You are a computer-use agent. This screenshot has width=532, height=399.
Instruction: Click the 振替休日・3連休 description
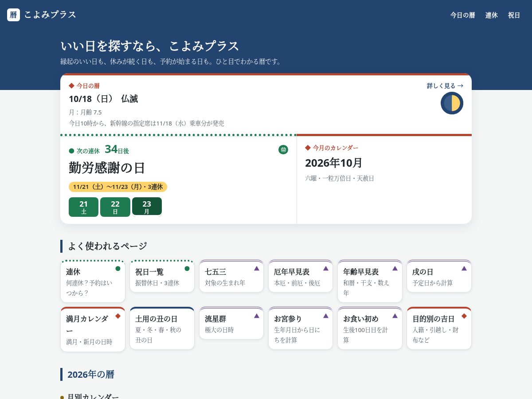(157, 283)
